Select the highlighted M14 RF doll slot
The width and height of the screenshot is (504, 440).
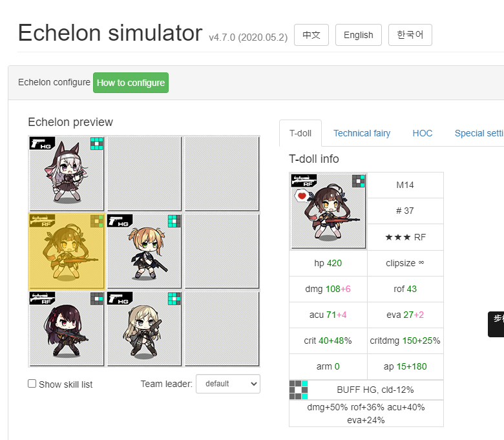(x=67, y=251)
